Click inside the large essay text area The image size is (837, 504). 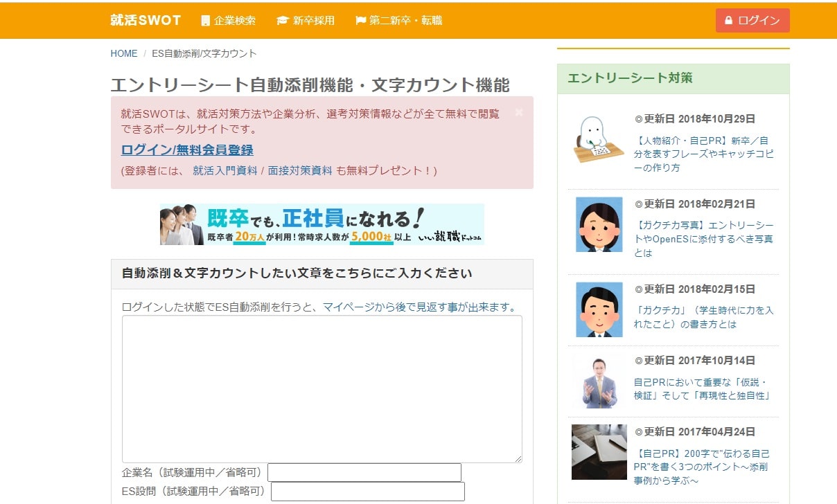322,389
